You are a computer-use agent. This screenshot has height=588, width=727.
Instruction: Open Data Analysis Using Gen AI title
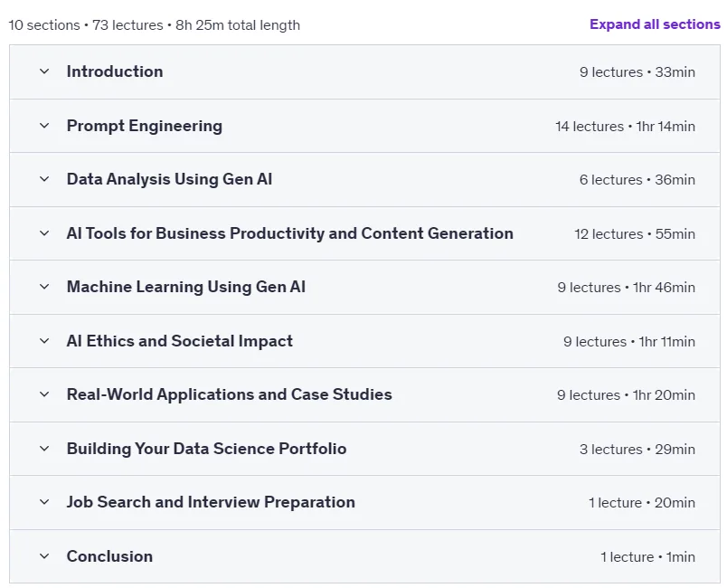tap(169, 179)
